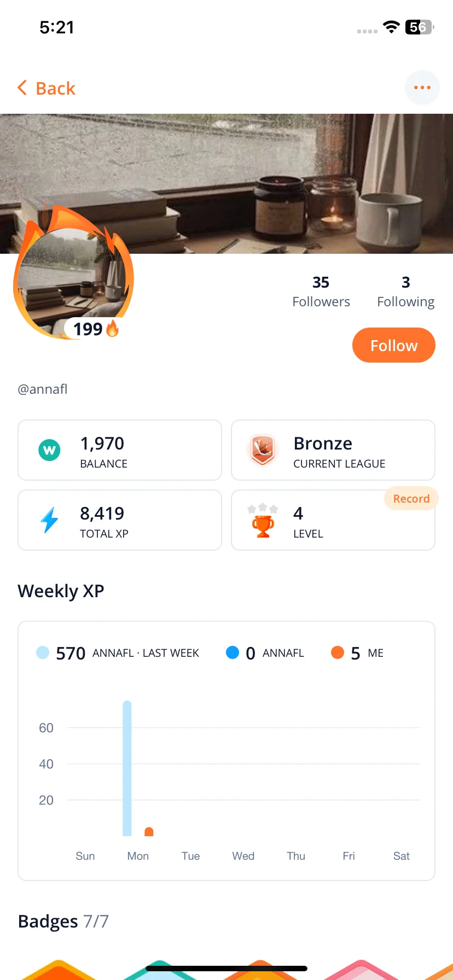The image size is (453, 980).
Task: Tap the Wi-Fi status icon
Action: click(391, 27)
